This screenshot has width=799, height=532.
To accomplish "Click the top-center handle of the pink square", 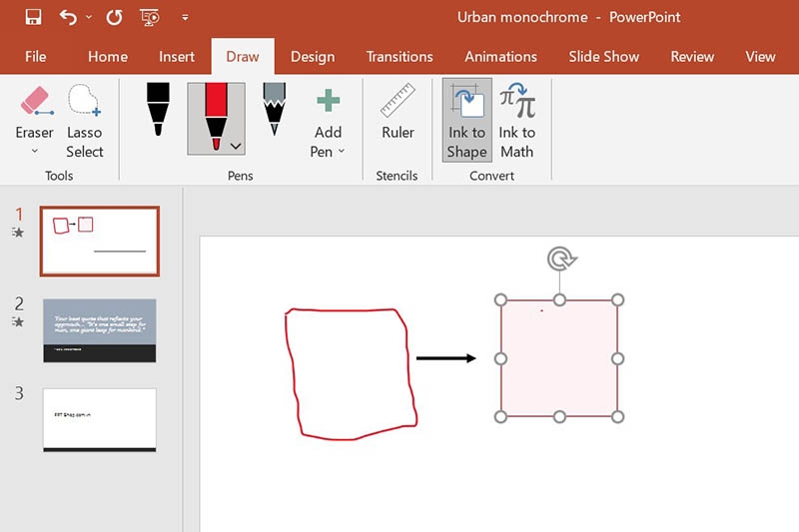I will click(x=559, y=299).
